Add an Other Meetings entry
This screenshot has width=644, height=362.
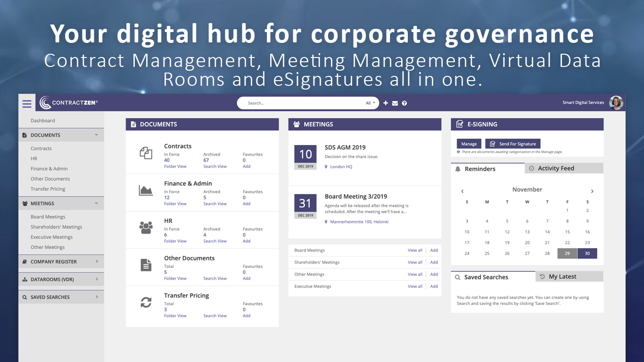(x=434, y=274)
